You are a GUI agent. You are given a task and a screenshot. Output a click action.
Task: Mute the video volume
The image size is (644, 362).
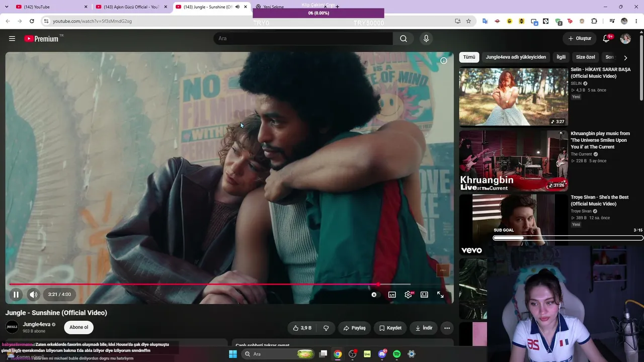[x=33, y=295]
